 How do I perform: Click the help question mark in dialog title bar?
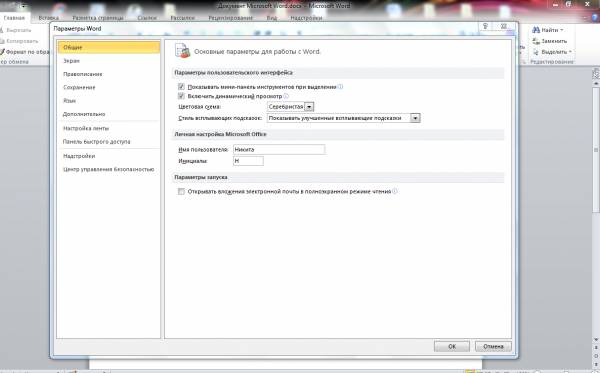click(486, 26)
